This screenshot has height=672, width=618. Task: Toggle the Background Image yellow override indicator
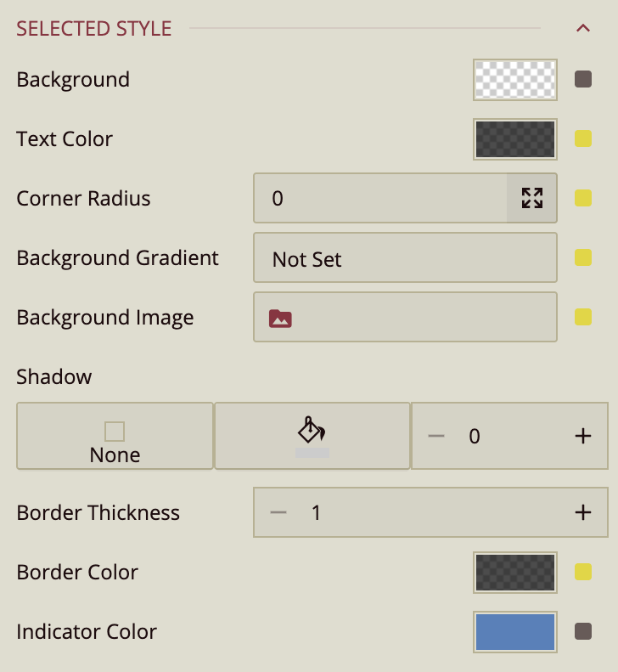pyautogui.click(x=583, y=318)
